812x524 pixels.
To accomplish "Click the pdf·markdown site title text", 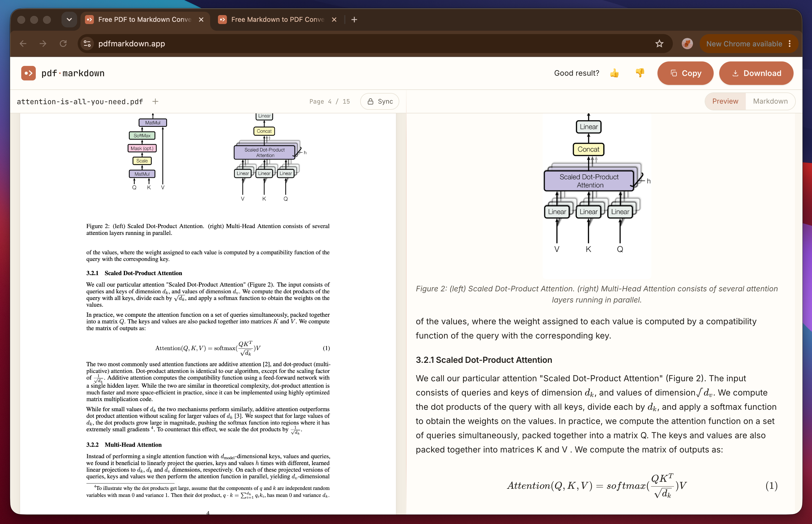I will pos(73,73).
